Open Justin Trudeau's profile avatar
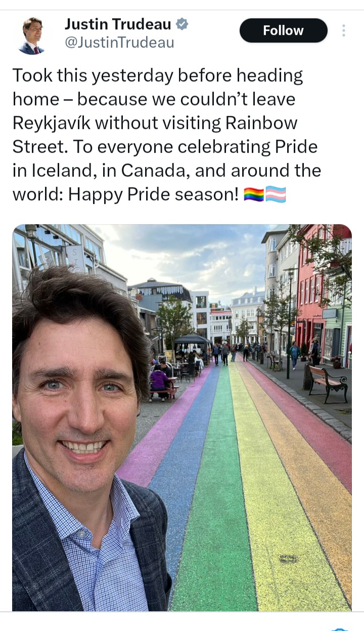Viewport: 364px width, 631px height. tap(31, 35)
